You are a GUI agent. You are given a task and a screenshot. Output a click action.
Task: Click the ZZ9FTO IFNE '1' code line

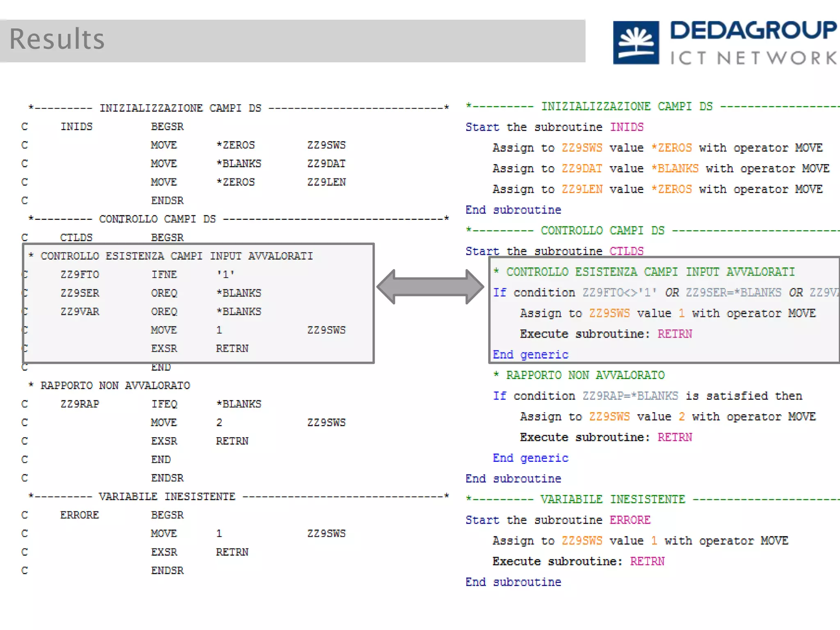148,274
